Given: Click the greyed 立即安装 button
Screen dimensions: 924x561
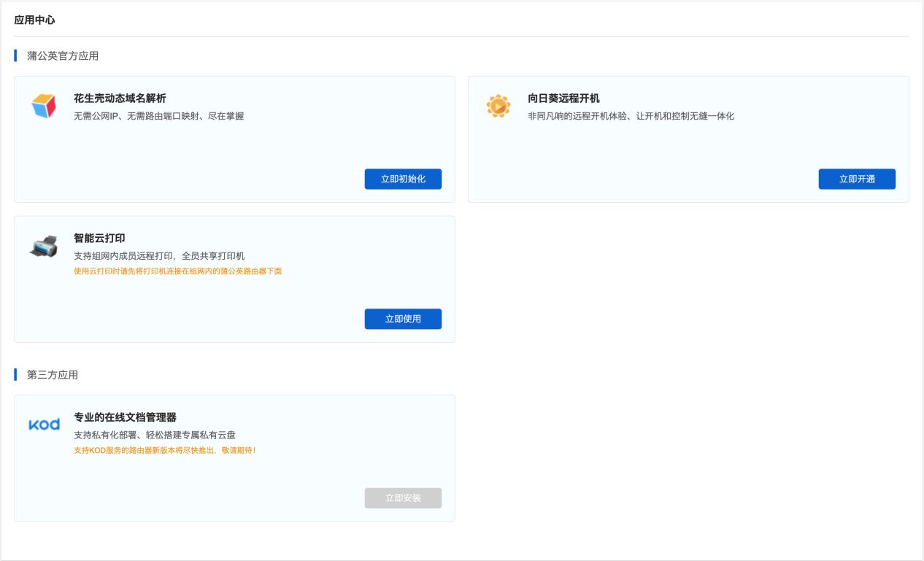Looking at the screenshot, I should 403,498.
